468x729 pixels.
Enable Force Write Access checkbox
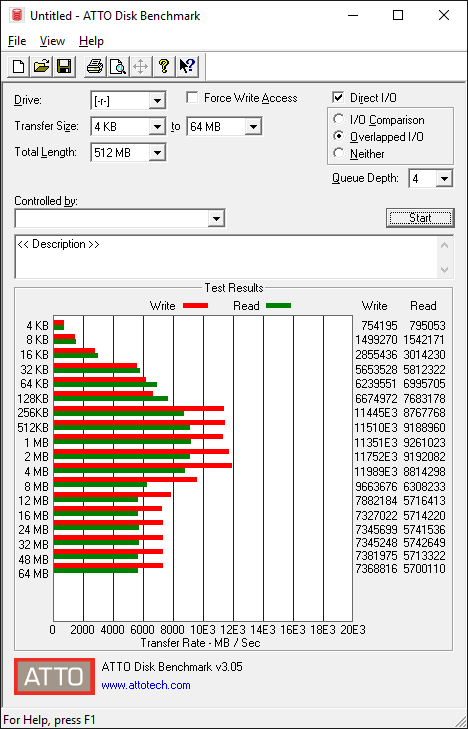[x=192, y=98]
